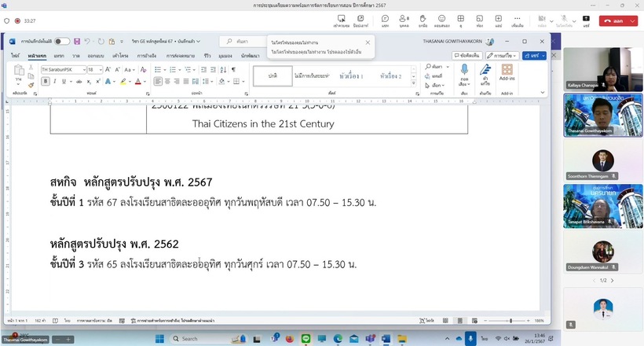Image resolution: width=644 pixels, height=346 pixels.
Task: Click the Text Effects blue A icon
Action: coord(108,82)
